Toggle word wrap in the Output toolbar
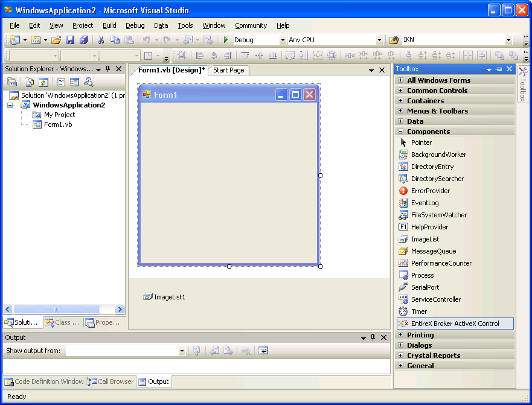Image resolution: width=532 pixels, height=405 pixels. tap(263, 351)
